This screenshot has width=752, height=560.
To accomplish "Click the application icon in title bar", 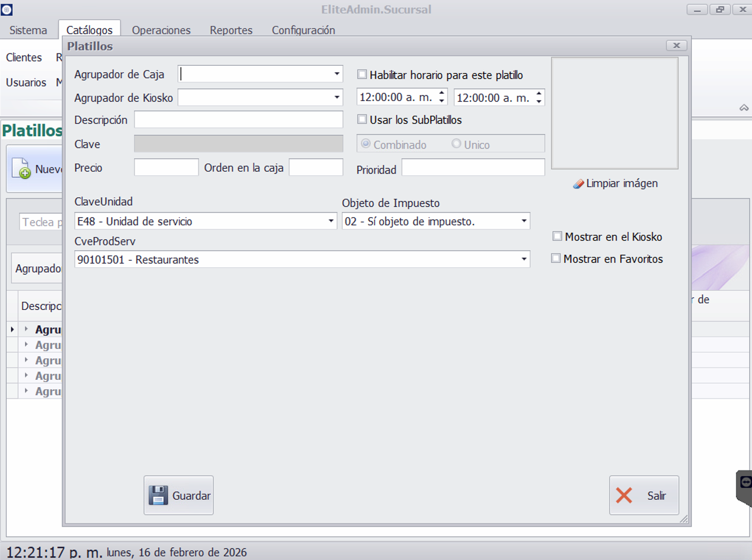I will (x=6, y=10).
